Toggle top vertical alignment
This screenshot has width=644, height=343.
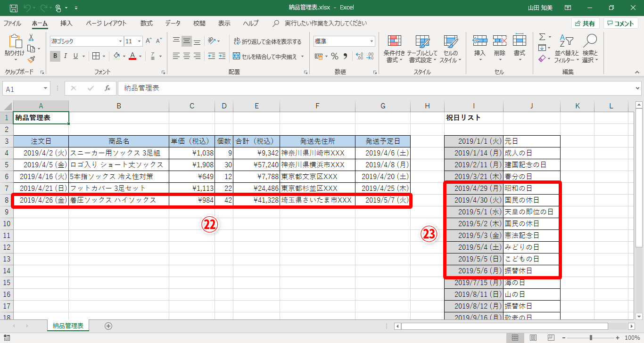point(176,41)
